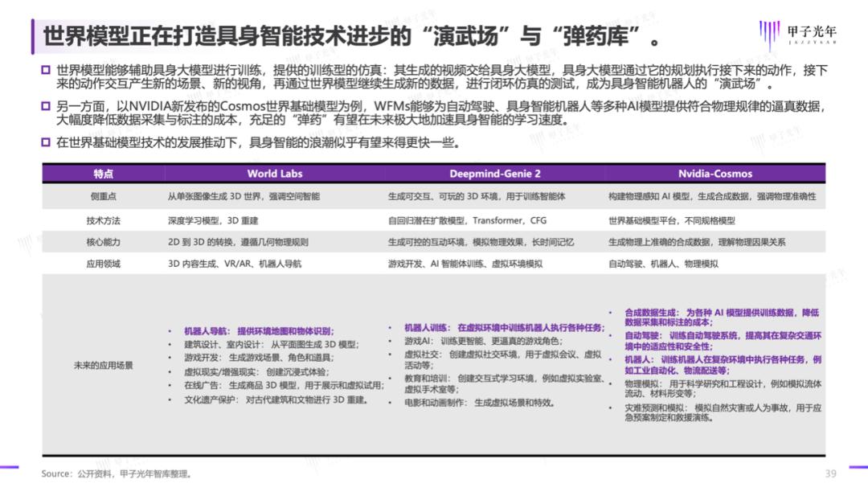The height and width of the screenshot is (488, 868).
Task: Click the first purple square bullet marker
Action: [x=47, y=72]
